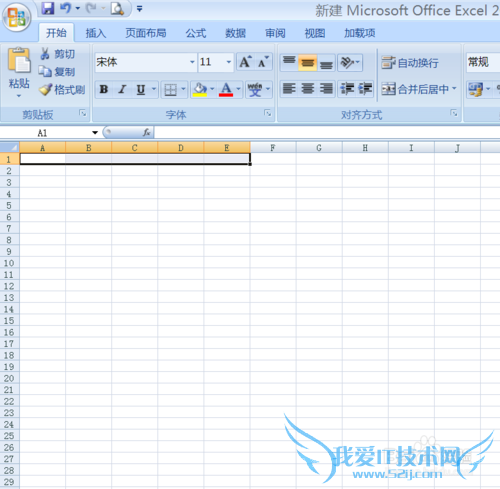Apply the red font color

click(226, 89)
